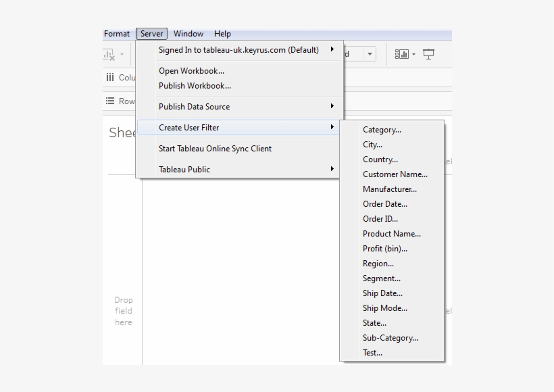Select the Create User Filter entry
554x392 pixels.
[x=238, y=128]
